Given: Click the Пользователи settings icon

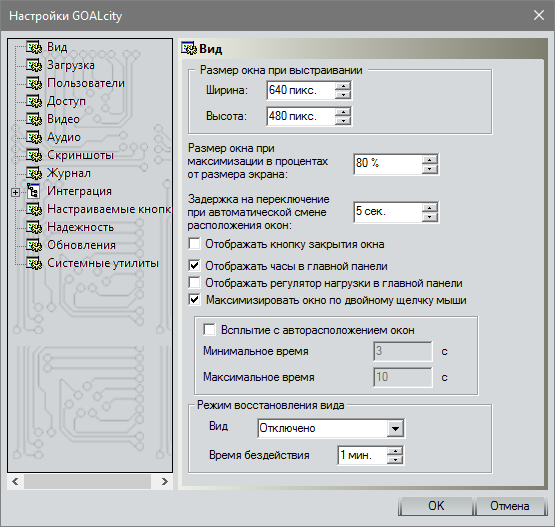Looking at the screenshot, I should (34, 83).
